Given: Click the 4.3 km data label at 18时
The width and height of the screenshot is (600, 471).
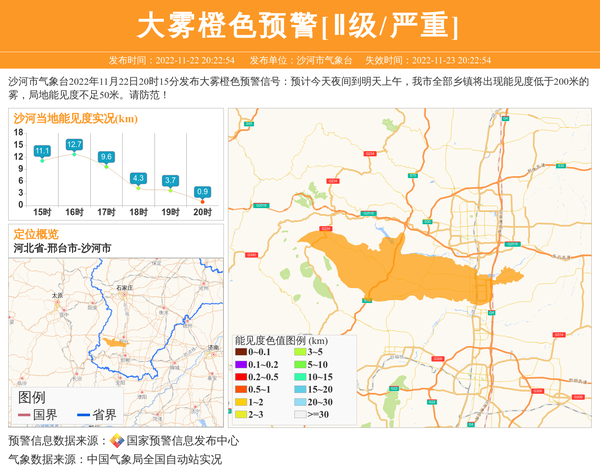Looking at the screenshot, I should click(138, 178).
